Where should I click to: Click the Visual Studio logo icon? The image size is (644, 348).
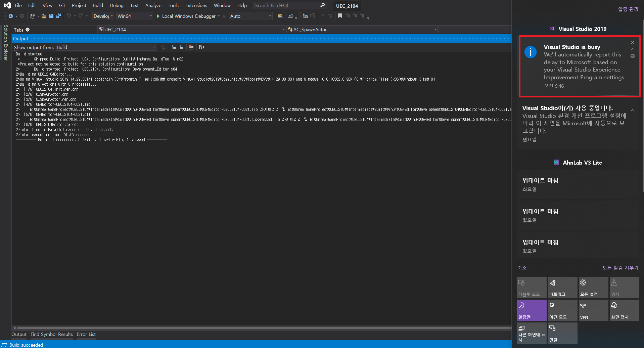7,5
